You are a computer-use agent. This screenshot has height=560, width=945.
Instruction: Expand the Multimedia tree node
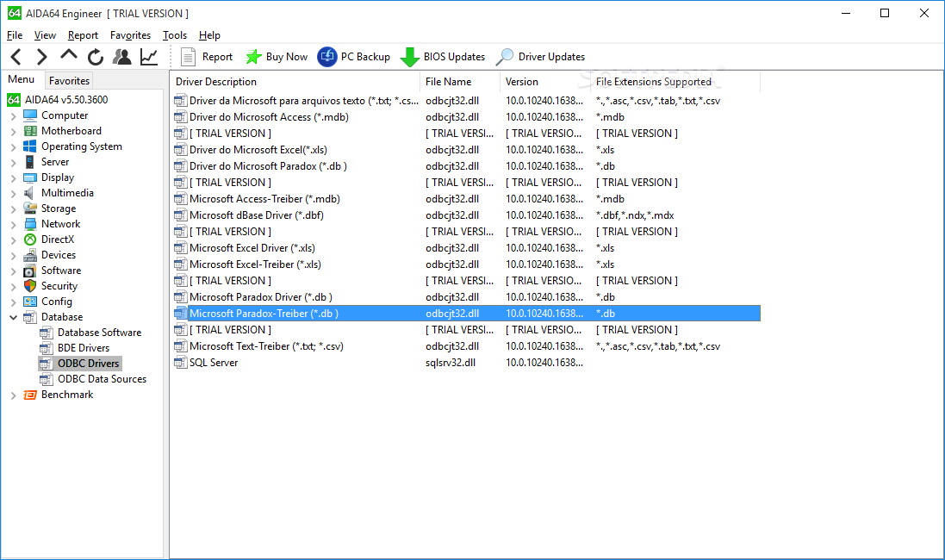pos(13,194)
